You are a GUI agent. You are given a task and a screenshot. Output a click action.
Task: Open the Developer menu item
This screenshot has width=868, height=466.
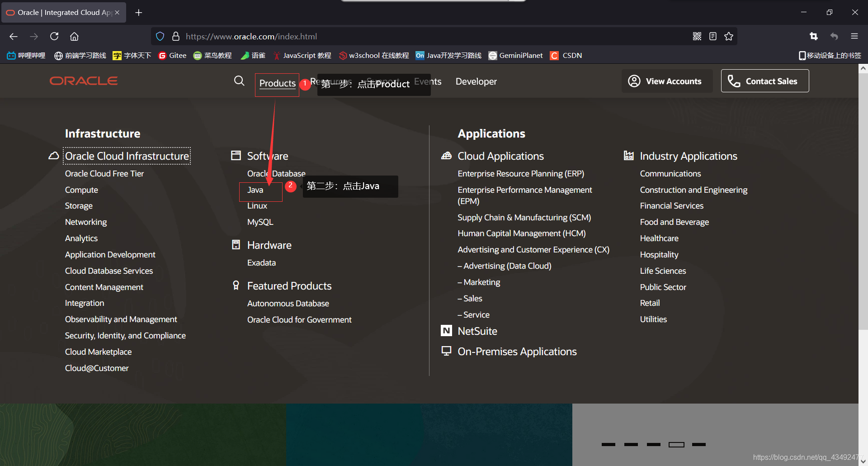[476, 81]
